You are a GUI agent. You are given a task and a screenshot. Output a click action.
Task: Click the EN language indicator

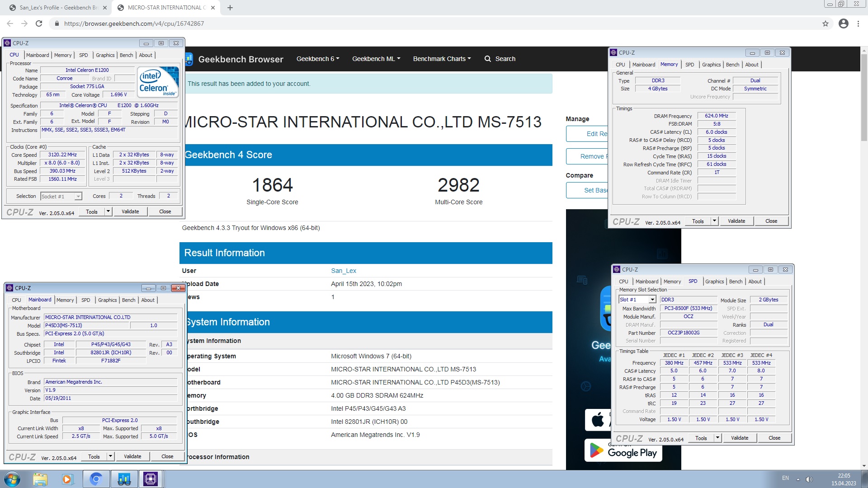pyautogui.click(x=785, y=478)
